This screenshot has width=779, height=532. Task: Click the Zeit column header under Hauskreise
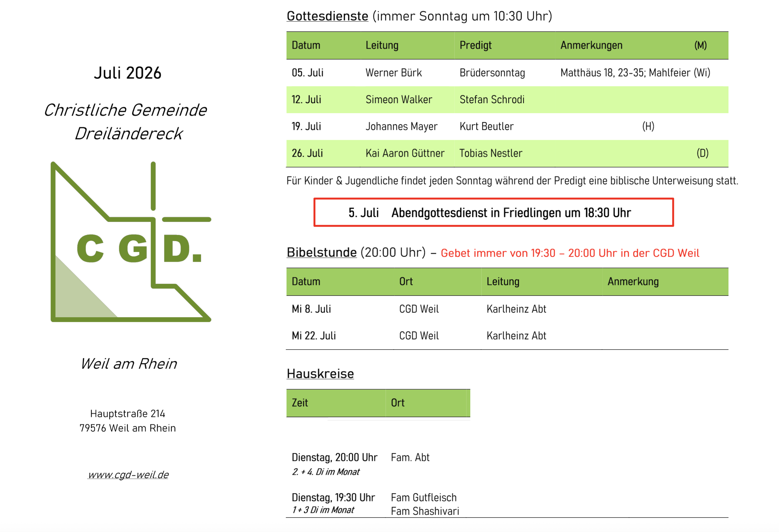pyautogui.click(x=300, y=402)
